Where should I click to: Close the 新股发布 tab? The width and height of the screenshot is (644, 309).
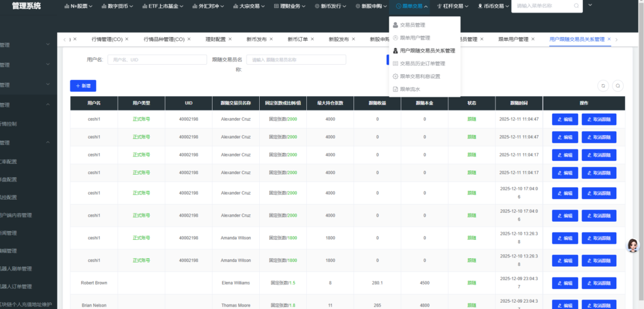[x=353, y=39]
